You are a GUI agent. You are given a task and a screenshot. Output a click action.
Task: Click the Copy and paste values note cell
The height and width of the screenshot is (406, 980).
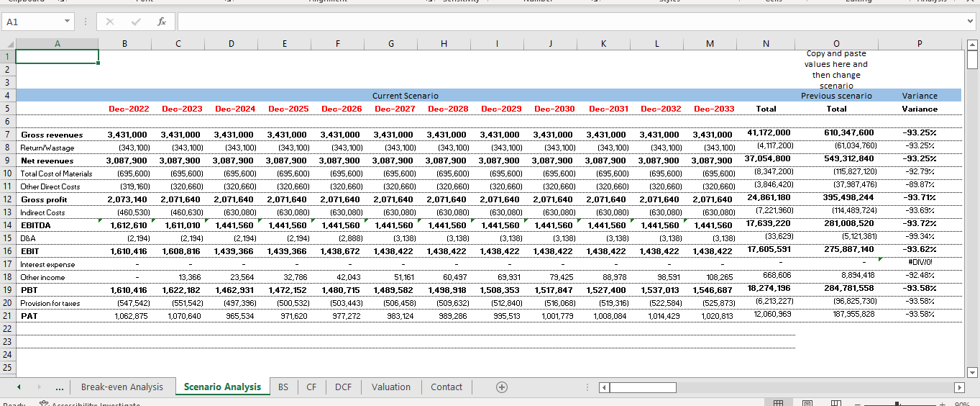836,69
